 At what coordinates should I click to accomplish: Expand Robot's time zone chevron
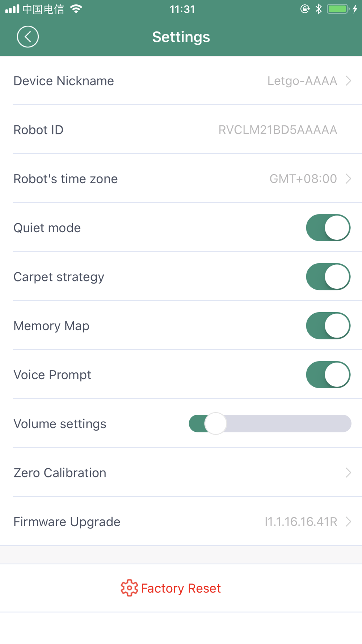click(x=348, y=179)
